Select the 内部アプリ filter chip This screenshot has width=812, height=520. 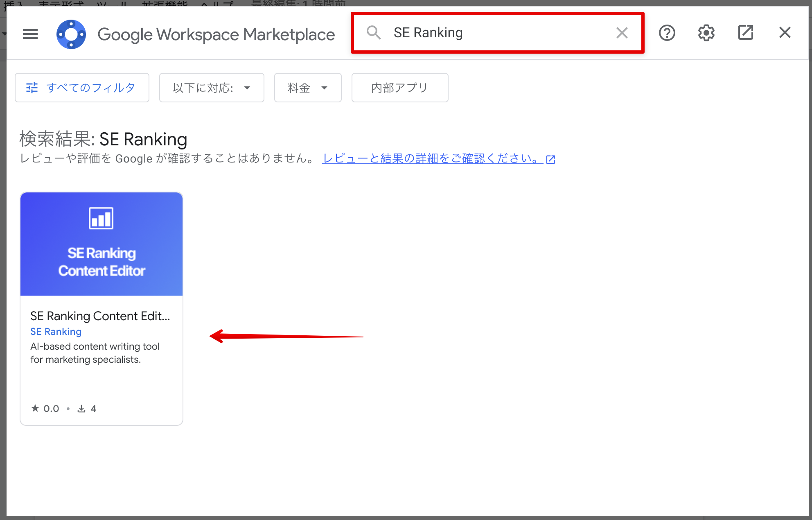pos(400,88)
